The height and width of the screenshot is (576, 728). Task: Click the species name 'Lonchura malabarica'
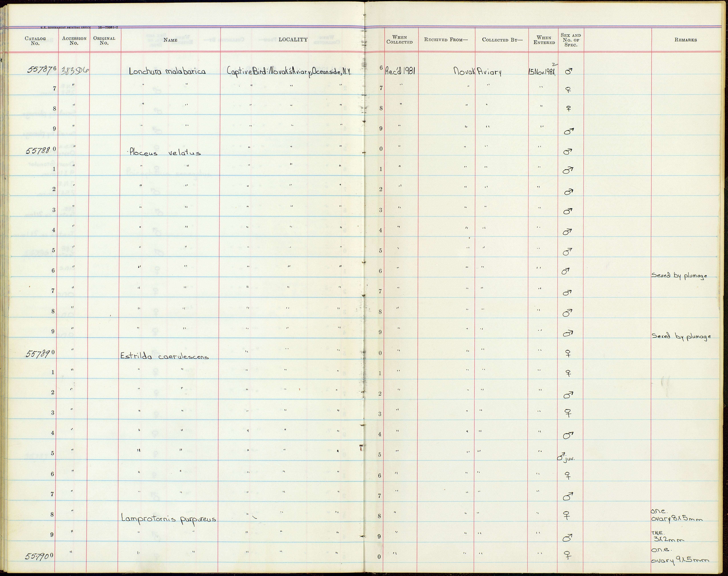[167, 71]
